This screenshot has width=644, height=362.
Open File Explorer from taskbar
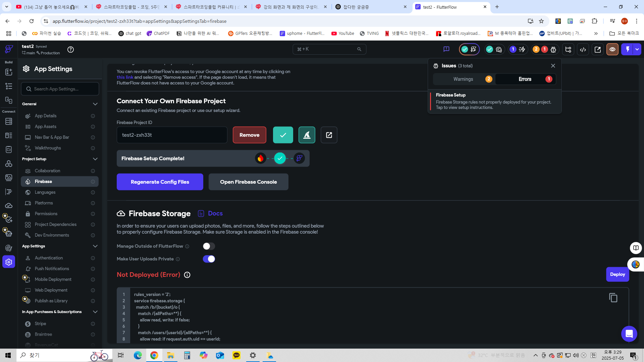pos(171,355)
